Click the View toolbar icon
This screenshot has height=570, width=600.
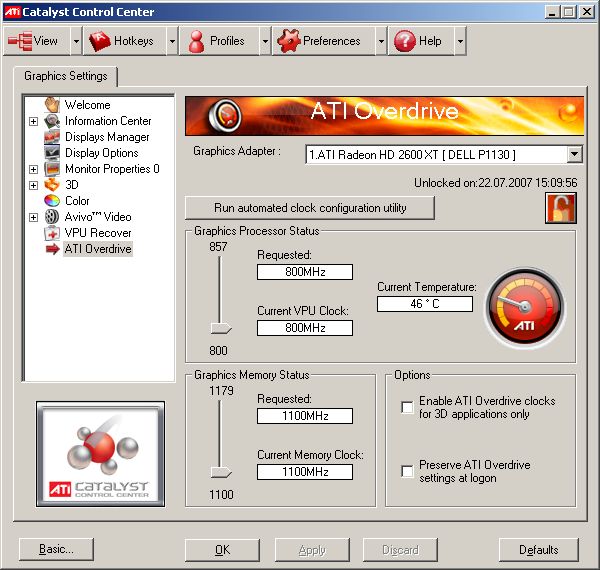click(20, 41)
